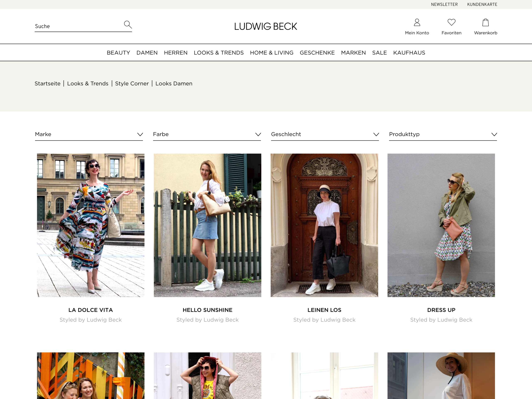Click inside the Suche search field
The width and height of the screenshot is (532, 399).
[72, 26]
